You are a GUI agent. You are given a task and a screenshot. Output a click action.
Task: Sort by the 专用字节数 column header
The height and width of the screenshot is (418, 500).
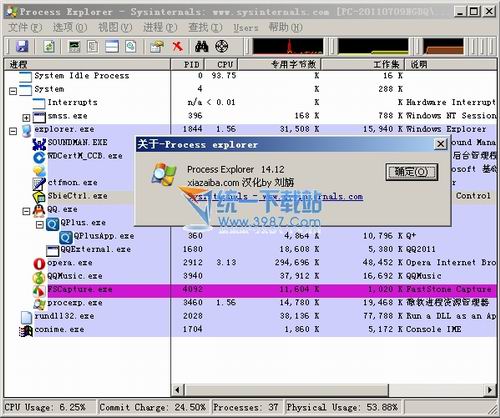pos(279,64)
